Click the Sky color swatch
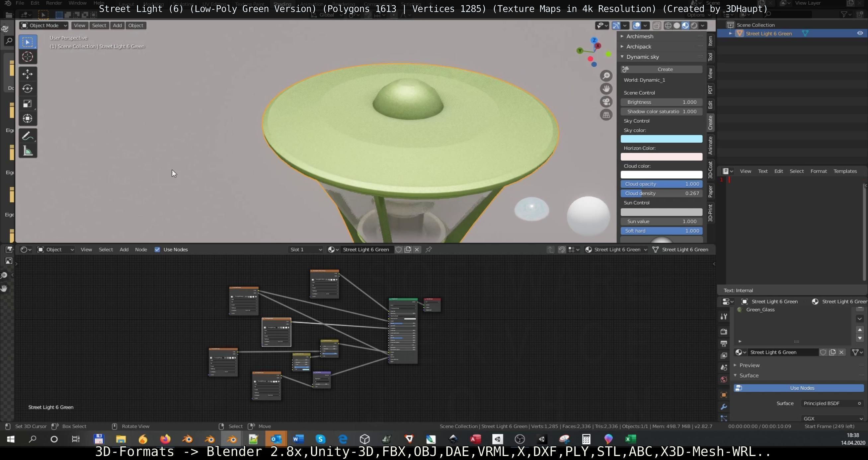This screenshot has height=460, width=868. 661,139
